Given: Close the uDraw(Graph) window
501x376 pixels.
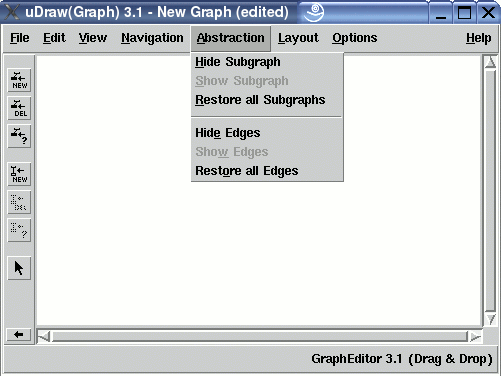Looking at the screenshot, I should coord(488,13).
